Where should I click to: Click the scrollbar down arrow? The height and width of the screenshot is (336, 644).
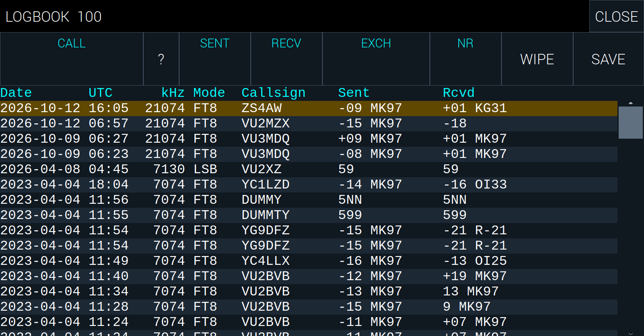pos(631,333)
